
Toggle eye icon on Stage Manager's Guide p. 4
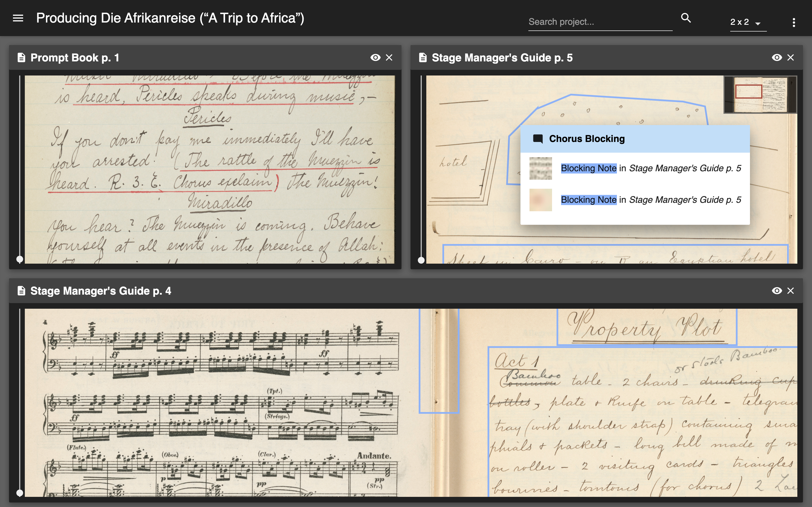tap(776, 291)
